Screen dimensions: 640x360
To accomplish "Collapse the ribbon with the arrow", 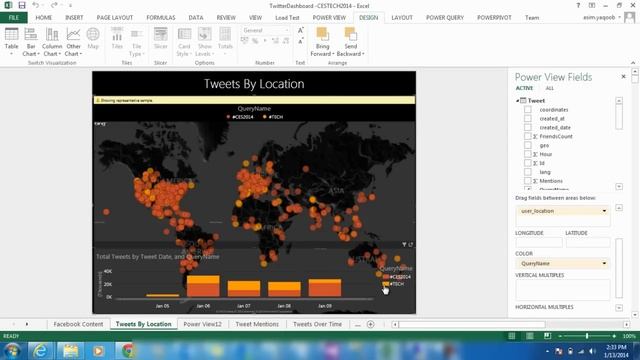I will 633,63.
